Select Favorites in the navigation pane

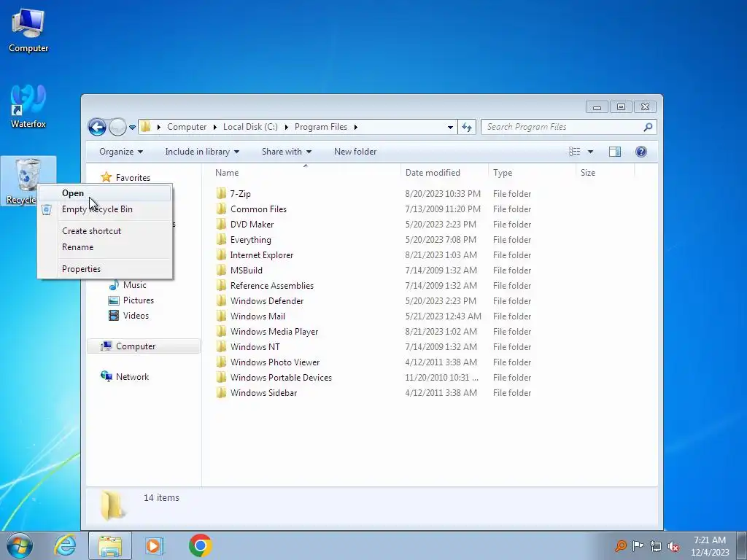click(x=125, y=178)
